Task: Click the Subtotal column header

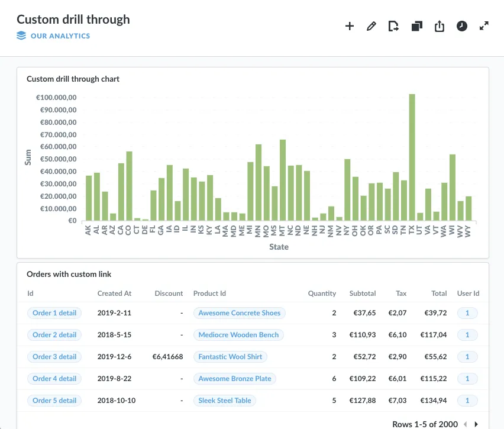Action: point(363,293)
